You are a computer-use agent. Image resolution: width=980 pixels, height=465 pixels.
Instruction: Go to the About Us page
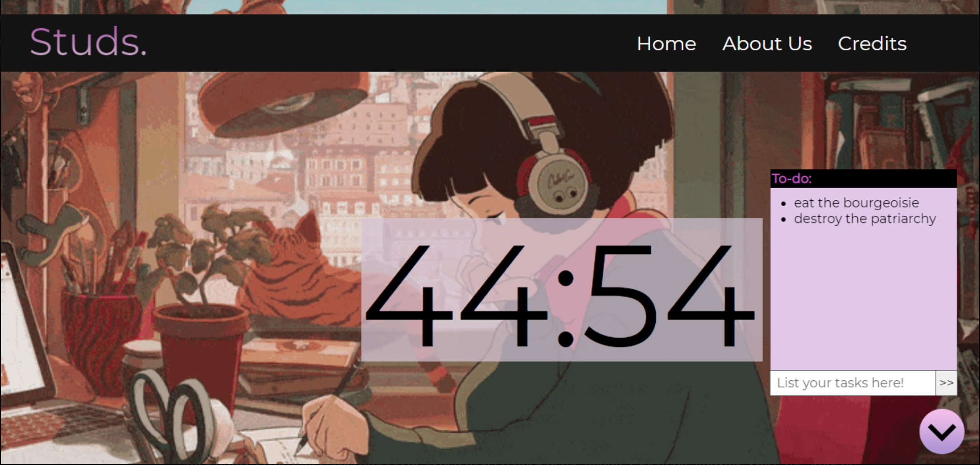coord(767,44)
